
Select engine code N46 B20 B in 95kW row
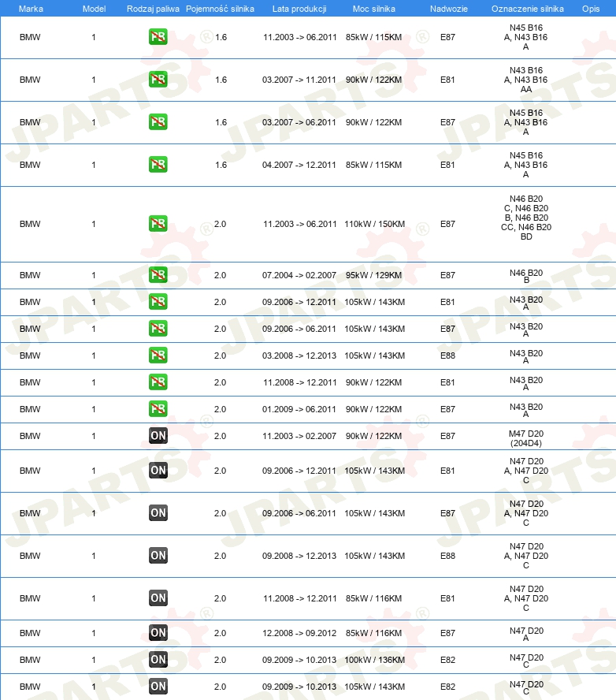tap(526, 276)
